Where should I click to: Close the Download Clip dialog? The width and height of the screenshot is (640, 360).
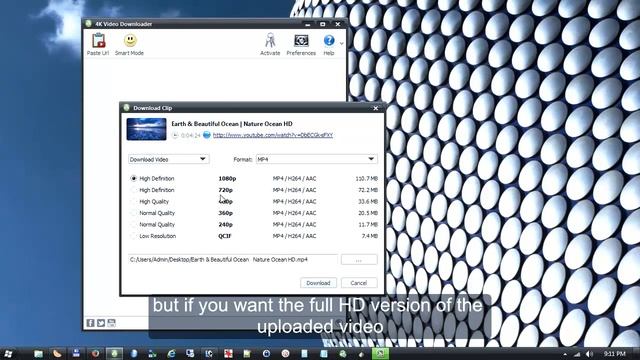(376, 108)
